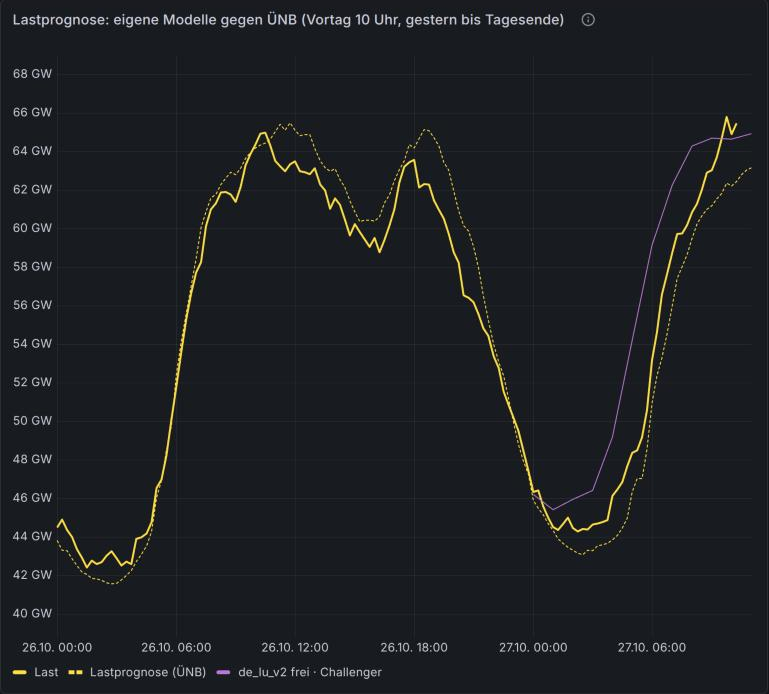Click the 60 GW axis label
The width and height of the screenshot is (769, 694).
[32, 228]
